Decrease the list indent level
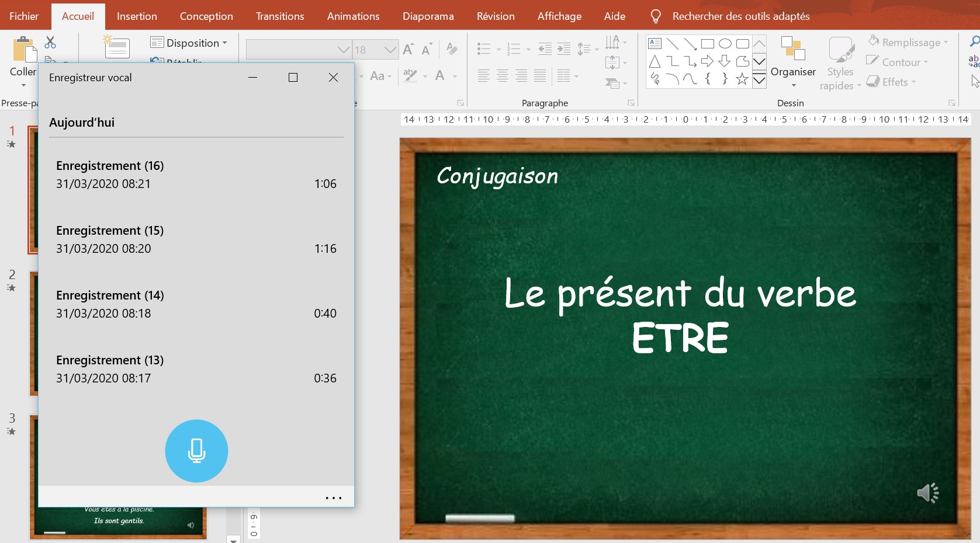The height and width of the screenshot is (543, 980). click(545, 49)
